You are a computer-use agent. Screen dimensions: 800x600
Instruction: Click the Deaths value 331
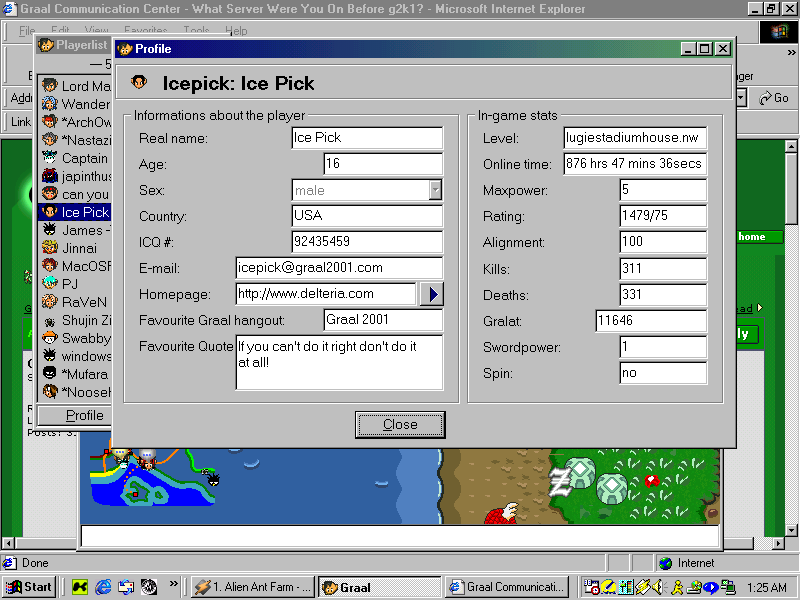click(663, 294)
